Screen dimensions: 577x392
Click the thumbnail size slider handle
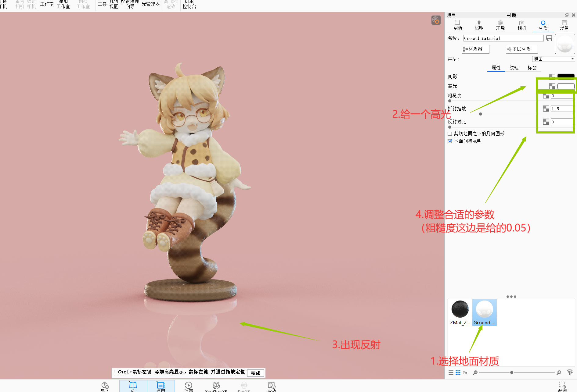click(512, 372)
